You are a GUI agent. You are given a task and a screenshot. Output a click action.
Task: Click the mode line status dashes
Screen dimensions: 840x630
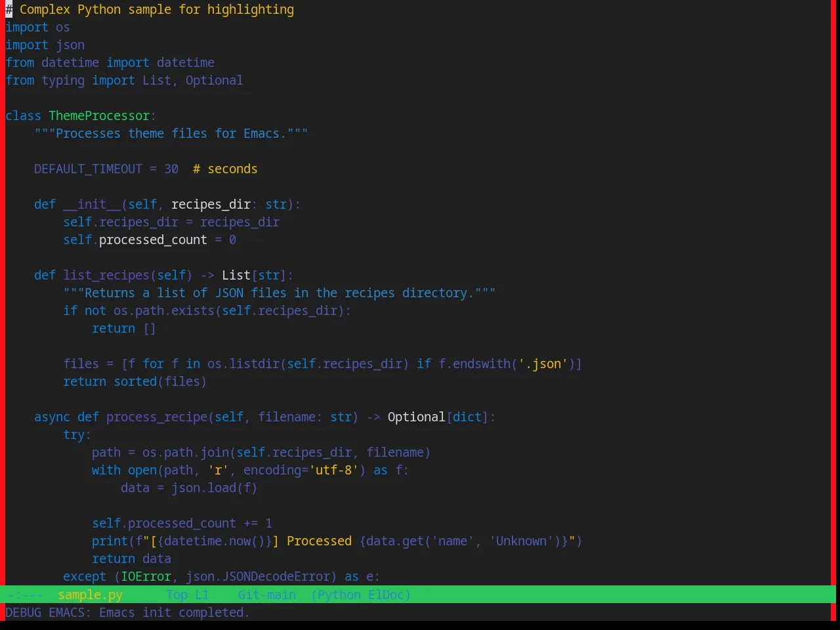(x=26, y=595)
